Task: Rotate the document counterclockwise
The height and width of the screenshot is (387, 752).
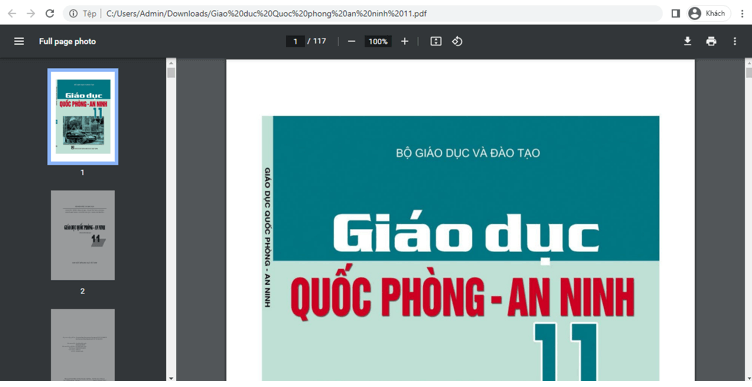Action: point(457,41)
